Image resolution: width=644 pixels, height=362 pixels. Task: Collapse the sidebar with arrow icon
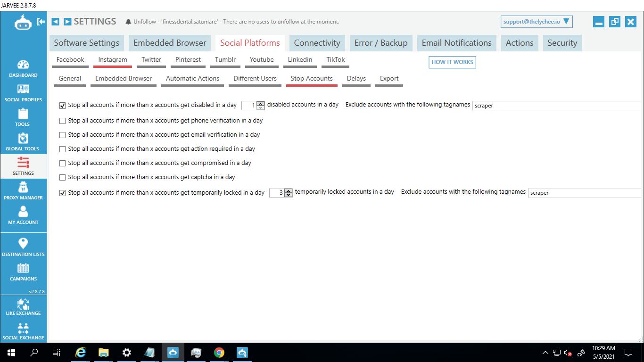coord(41,22)
